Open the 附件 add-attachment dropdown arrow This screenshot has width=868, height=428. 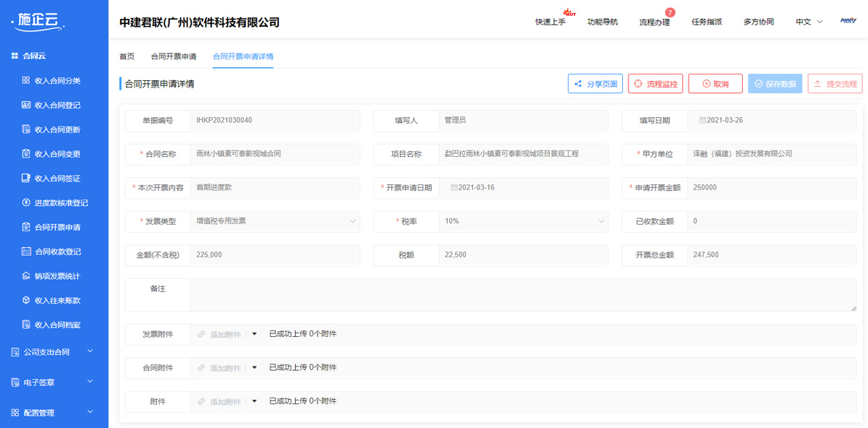254,401
